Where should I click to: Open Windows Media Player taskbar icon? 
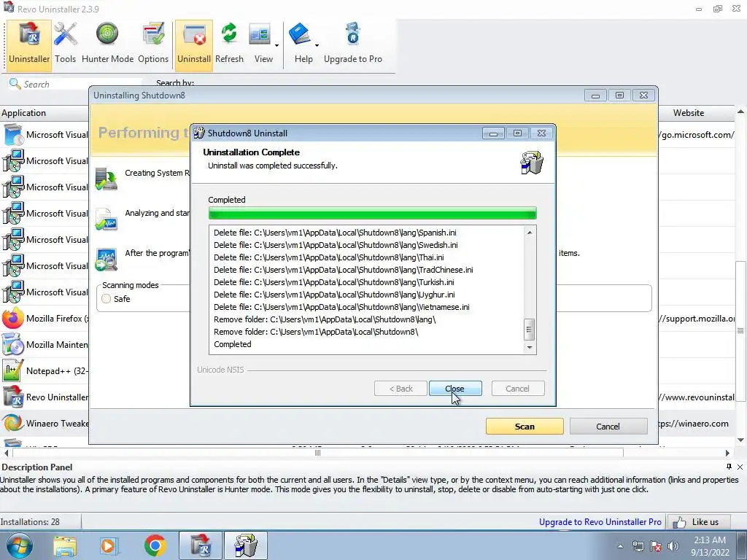click(109, 546)
